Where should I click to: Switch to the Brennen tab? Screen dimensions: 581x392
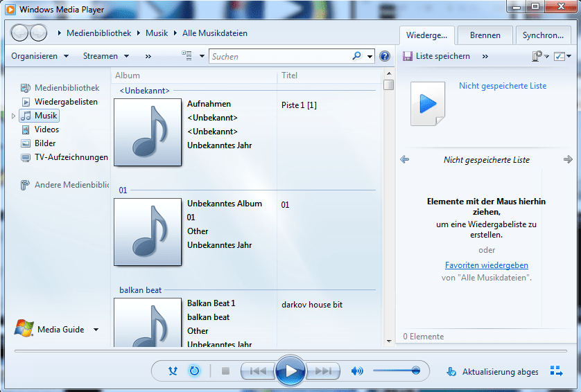(x=485, y=35)
